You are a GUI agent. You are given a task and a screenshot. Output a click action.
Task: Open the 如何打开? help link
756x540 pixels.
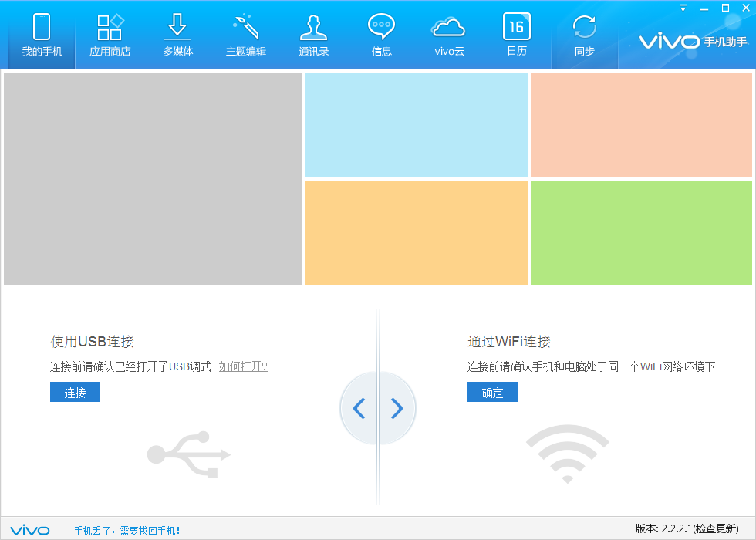click(243, 366)
